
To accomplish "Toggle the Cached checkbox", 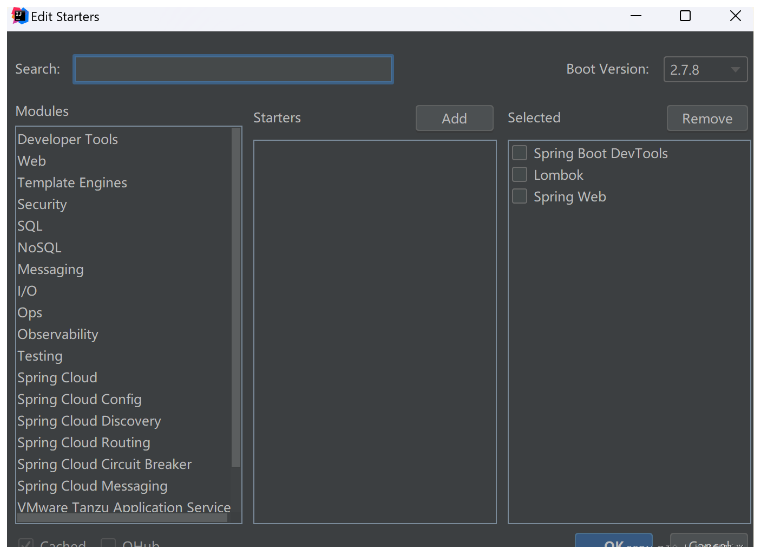I will click(26, 544).
